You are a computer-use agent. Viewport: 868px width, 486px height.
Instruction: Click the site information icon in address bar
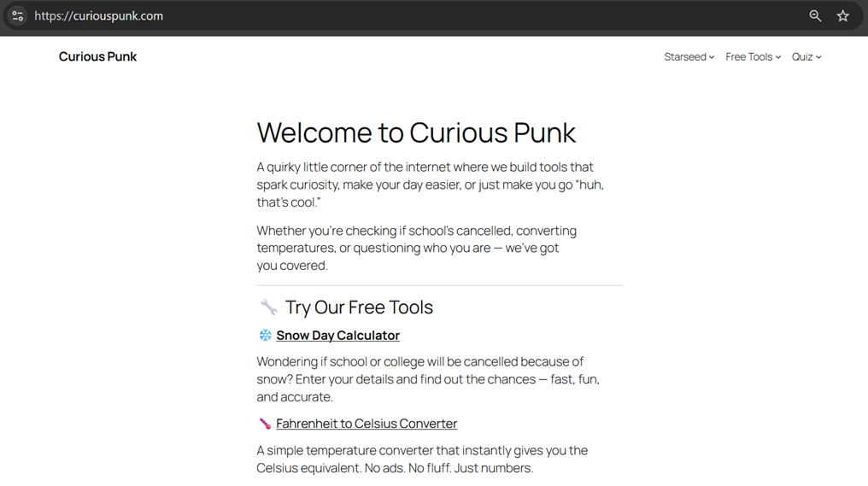17,15
